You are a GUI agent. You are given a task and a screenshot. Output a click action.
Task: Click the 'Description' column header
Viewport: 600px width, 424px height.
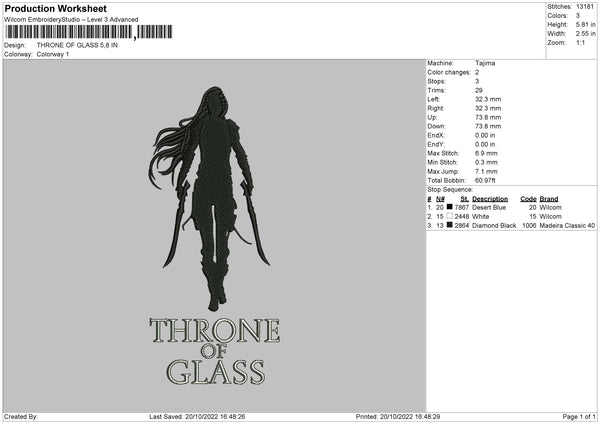pyautogui.click(x=490, y=199)
